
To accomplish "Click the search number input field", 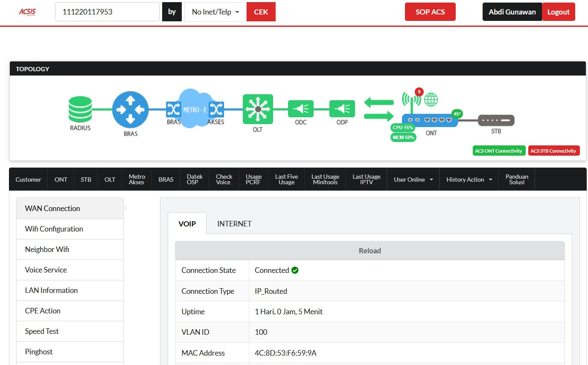I will pos(107,12).
